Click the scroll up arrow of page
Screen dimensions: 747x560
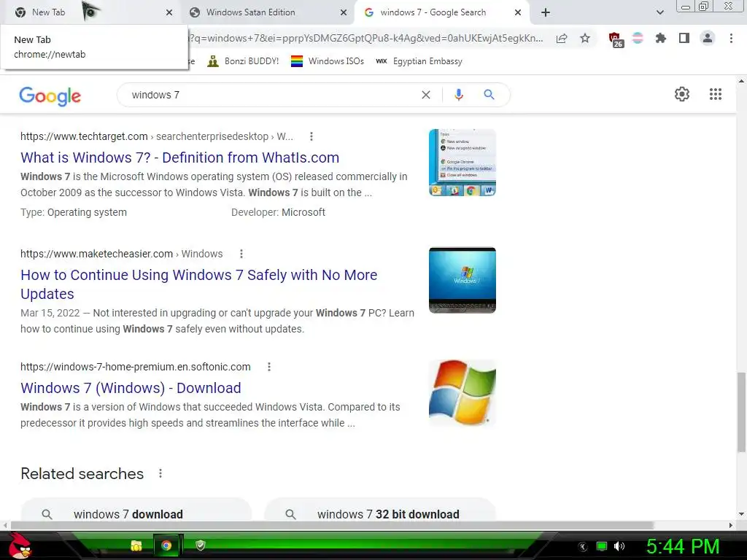point(741,81)
